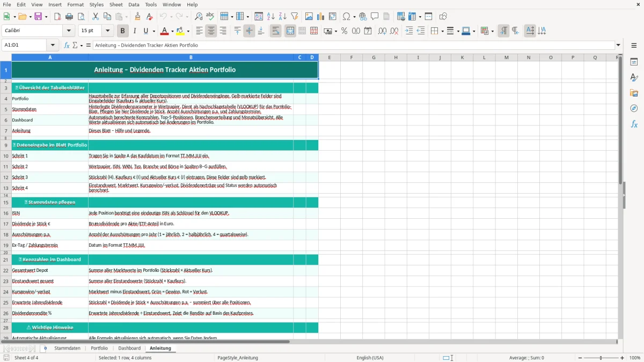Open the Sheet menu
The height and width of the screenshot is (362, 644).
pos(116,4)
